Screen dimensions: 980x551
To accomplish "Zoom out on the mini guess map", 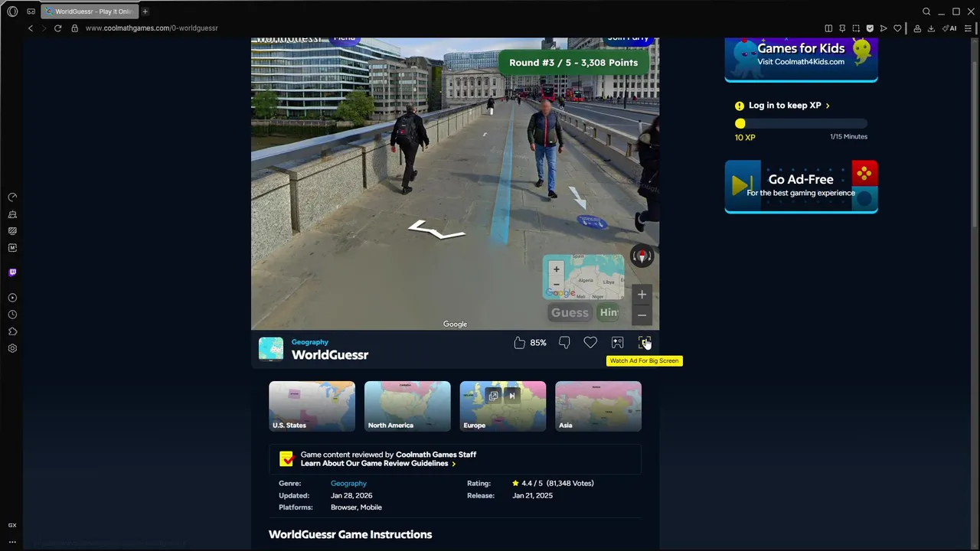I will [x=557, y=284].
